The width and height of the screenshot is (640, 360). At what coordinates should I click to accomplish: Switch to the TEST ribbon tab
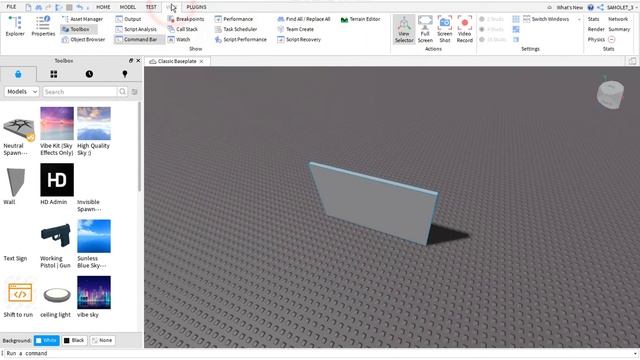pos(151,7)
